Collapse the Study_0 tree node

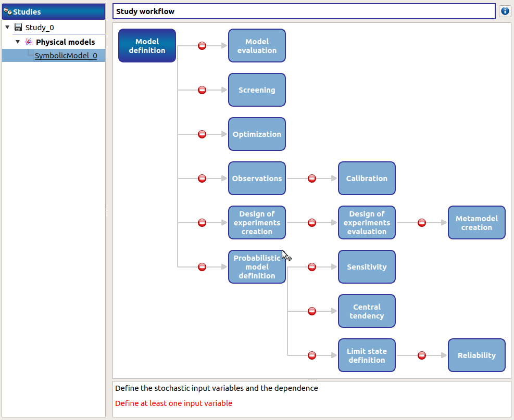tap(7, 27)
